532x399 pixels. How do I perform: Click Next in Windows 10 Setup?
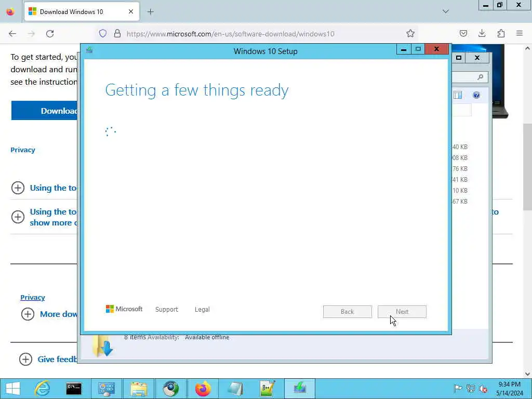tap(402, 312)
